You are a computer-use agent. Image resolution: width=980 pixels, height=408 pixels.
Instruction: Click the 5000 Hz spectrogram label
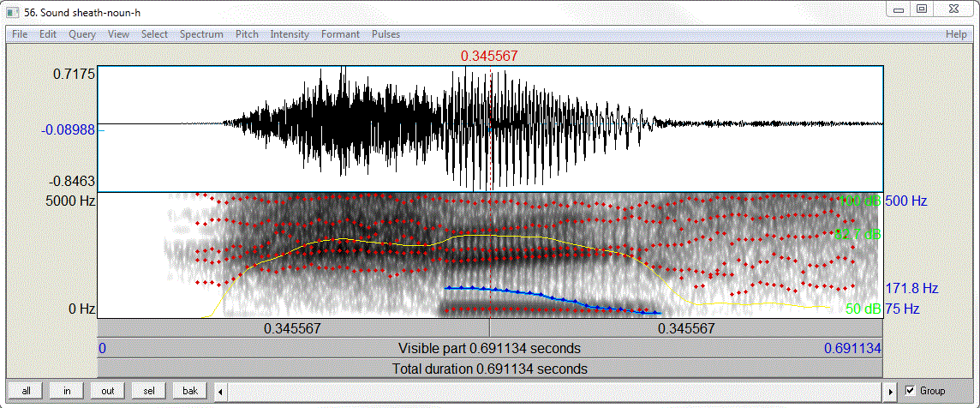coord(69,201)
